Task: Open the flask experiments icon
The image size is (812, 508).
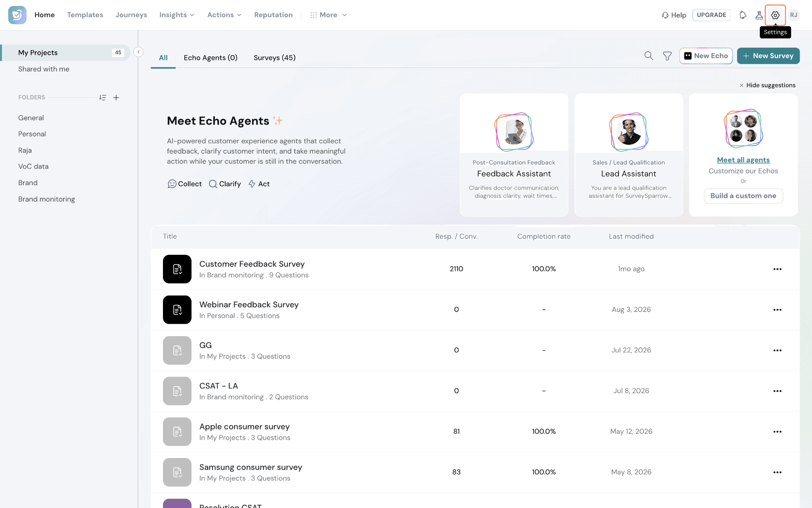Action: pos(759,15)
